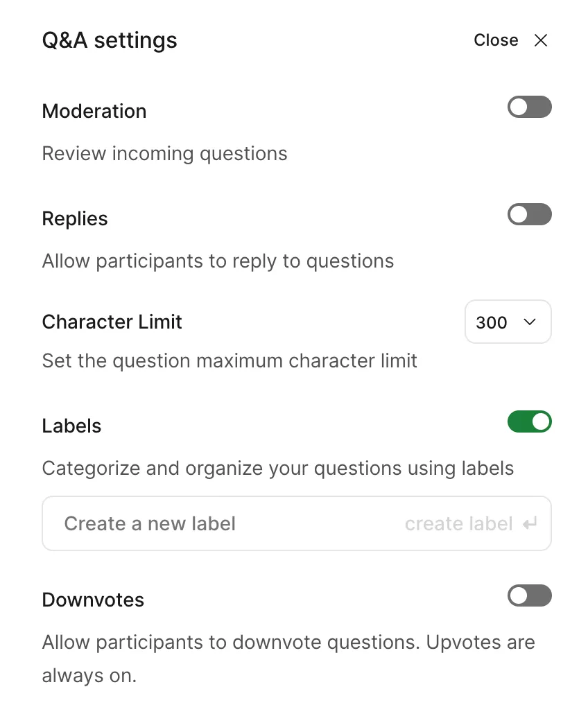Image resolution: width=588 pixels, height=714 pixels.
Task: Click the 'Categorize and organize your questions' description
Action: pyautogui.click(x=277, y=468)
